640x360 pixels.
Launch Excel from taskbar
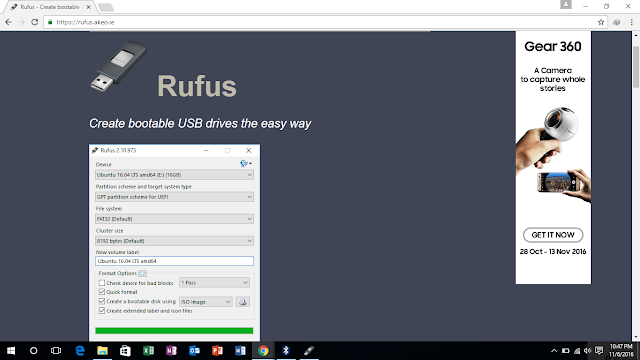(x=148, y=351)
